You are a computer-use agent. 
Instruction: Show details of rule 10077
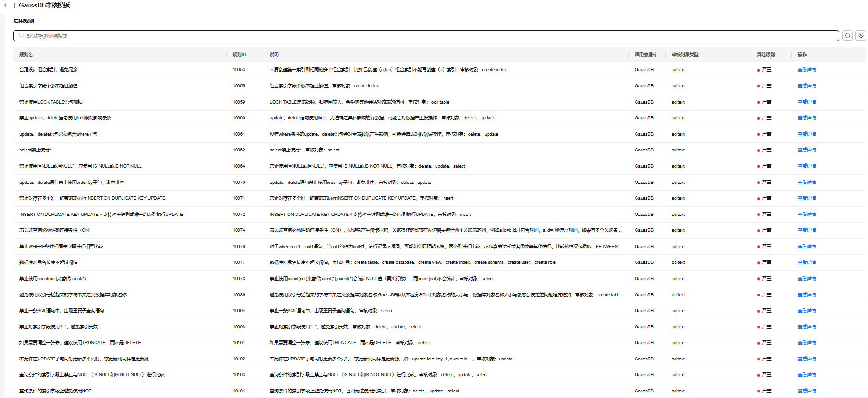[x=806, y=262]
